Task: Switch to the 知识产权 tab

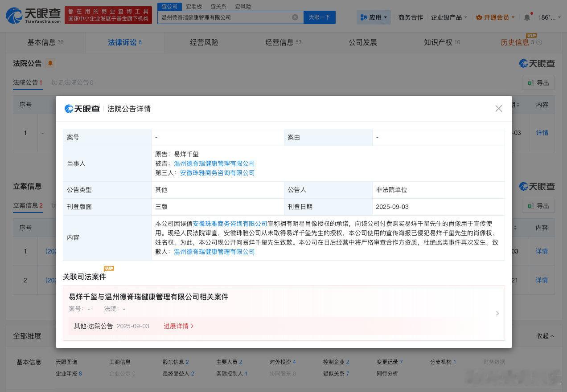Action: pos(442,42)
